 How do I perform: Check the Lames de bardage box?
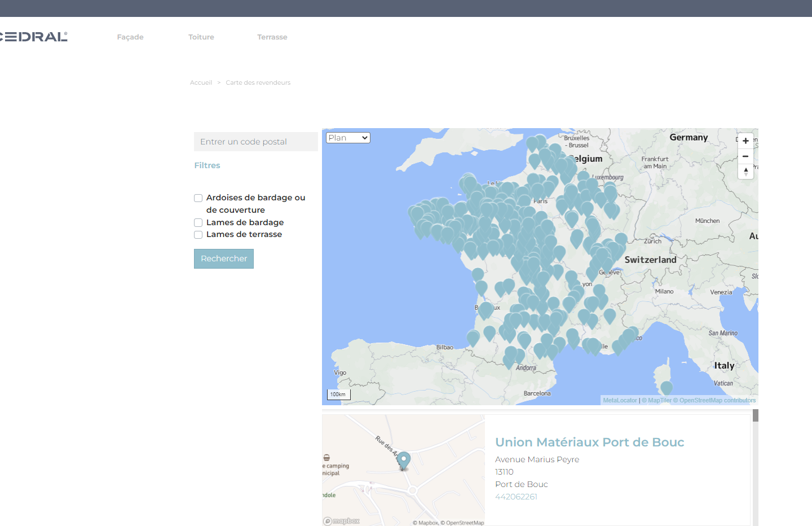[198, 223]
